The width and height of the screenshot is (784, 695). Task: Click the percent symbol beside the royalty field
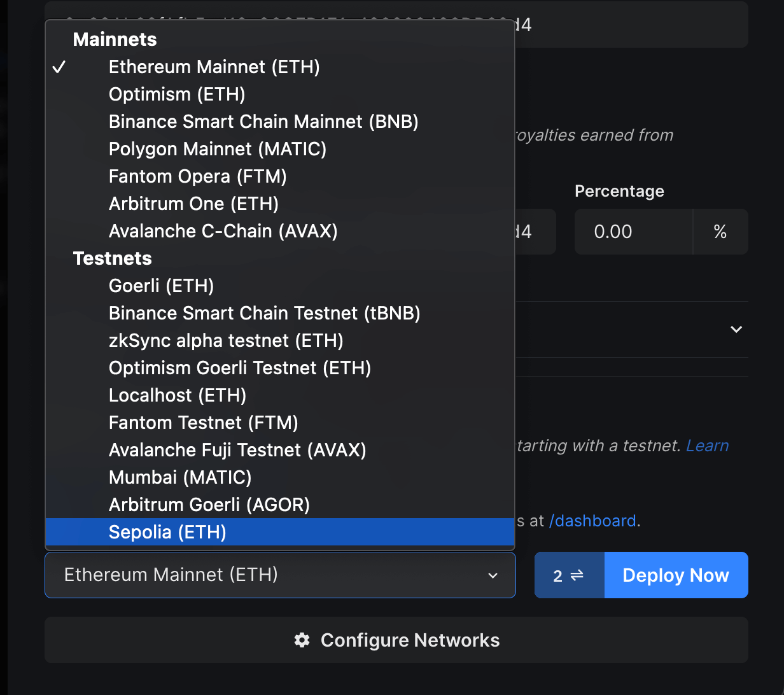point(720,232)
